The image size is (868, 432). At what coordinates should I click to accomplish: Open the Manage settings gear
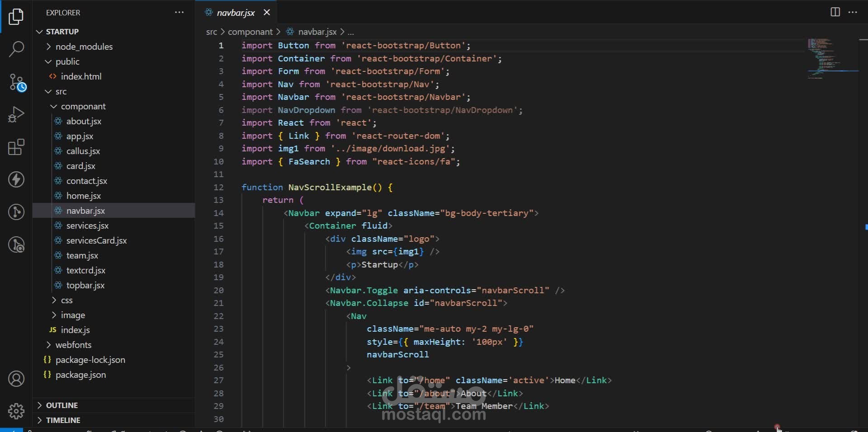[16, 411]
